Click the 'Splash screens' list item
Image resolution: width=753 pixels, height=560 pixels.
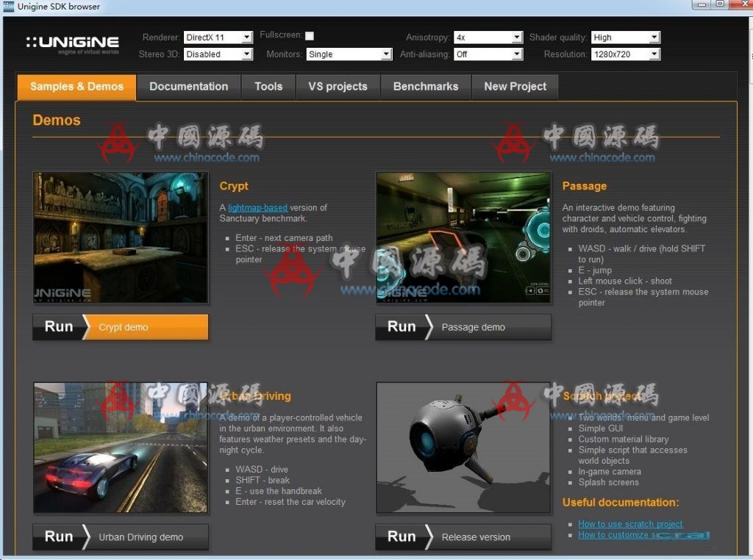(x=608, y=483)
